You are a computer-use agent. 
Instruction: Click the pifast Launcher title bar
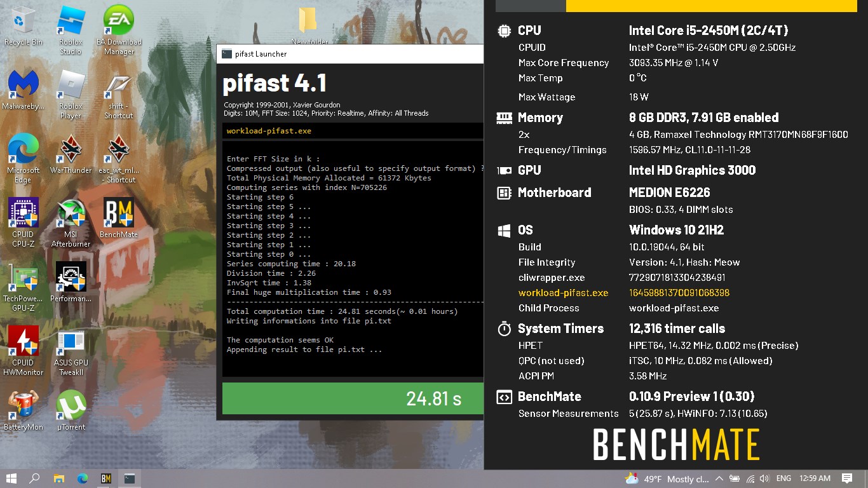(x=350, y=54)
